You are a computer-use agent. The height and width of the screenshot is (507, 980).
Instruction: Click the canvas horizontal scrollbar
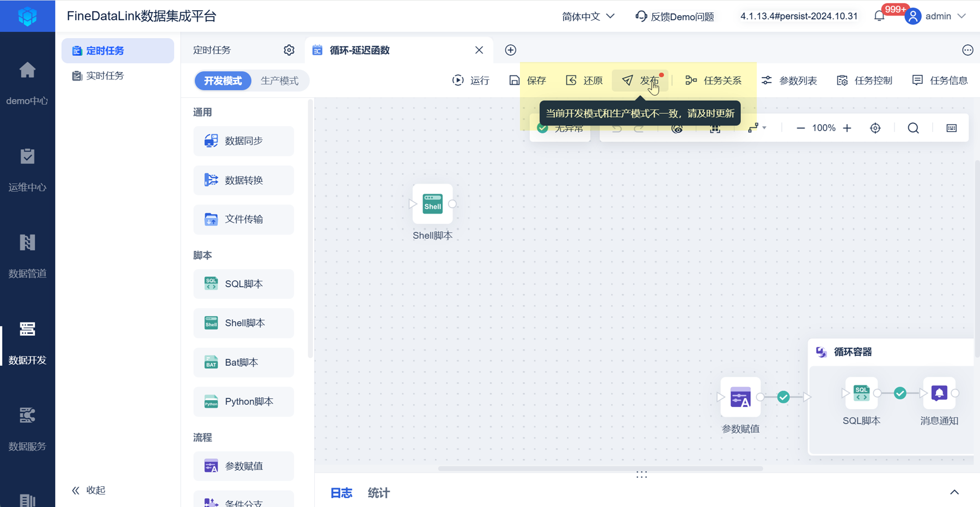pyautogui.click(x=600, y=468)
